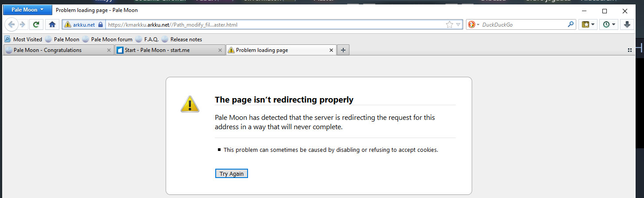Viewport: 644px width, 198px height.
Task: Select the Problem loading page tab
Action: [281, 50]
